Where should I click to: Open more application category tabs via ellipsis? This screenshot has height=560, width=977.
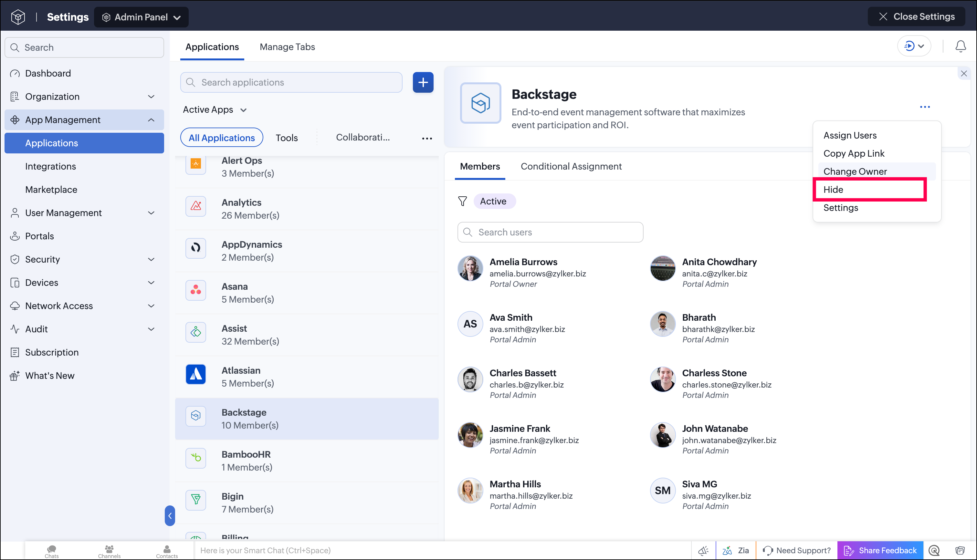click(427, 138)
